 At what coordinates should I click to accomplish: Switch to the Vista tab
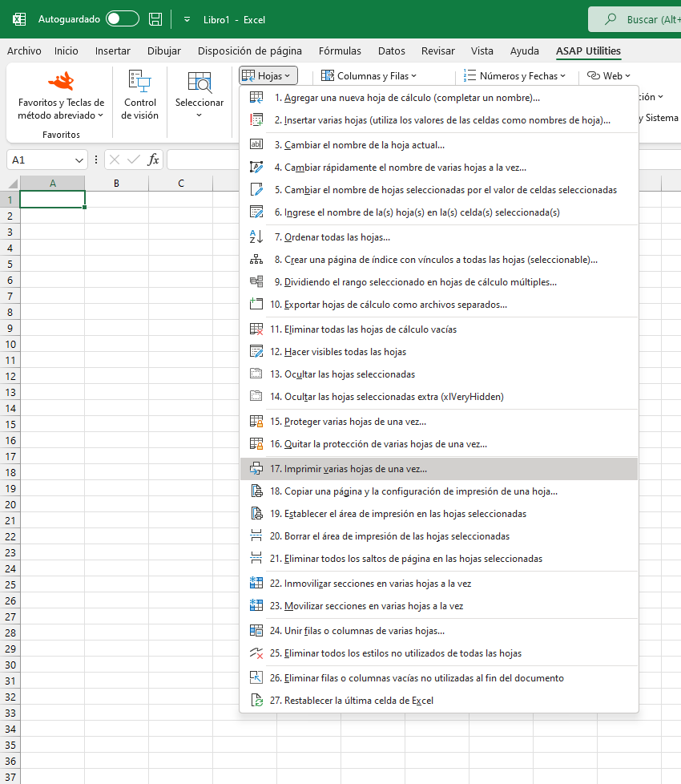(482, 51)
